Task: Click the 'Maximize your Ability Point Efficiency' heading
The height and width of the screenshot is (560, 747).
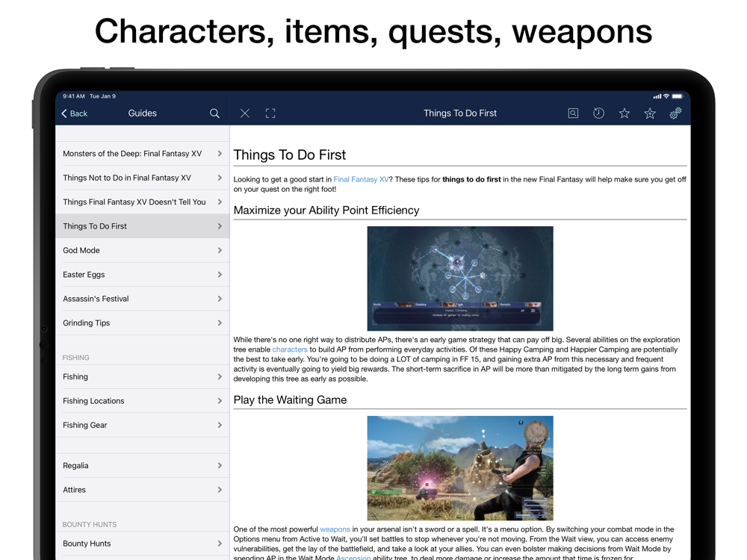Action: tap(326, 211)
